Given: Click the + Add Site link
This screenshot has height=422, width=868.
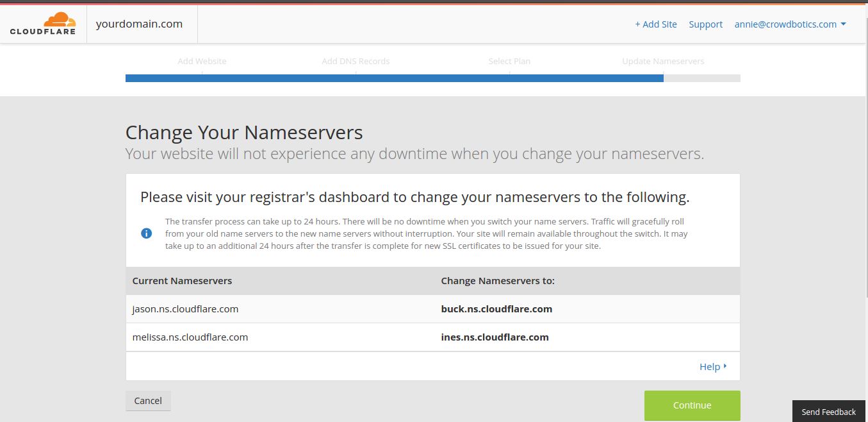Looking at the screenshot, I should tap(656, 24).
